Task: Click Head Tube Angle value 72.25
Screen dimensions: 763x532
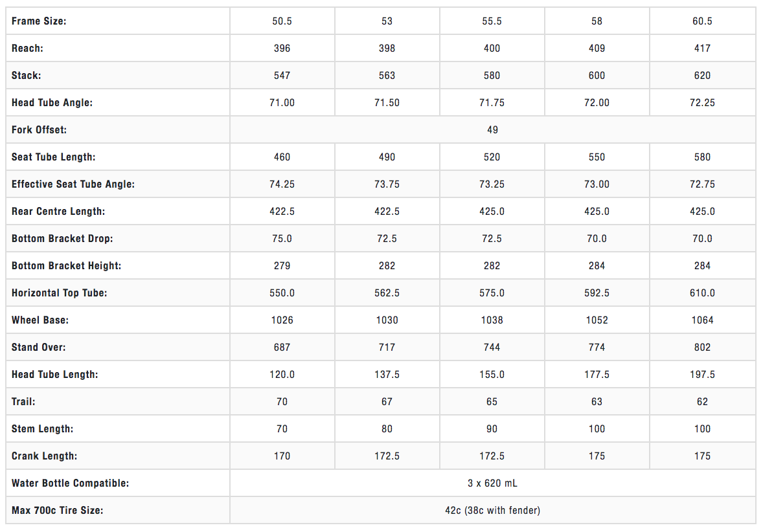Action: click(x=702, y=103)
